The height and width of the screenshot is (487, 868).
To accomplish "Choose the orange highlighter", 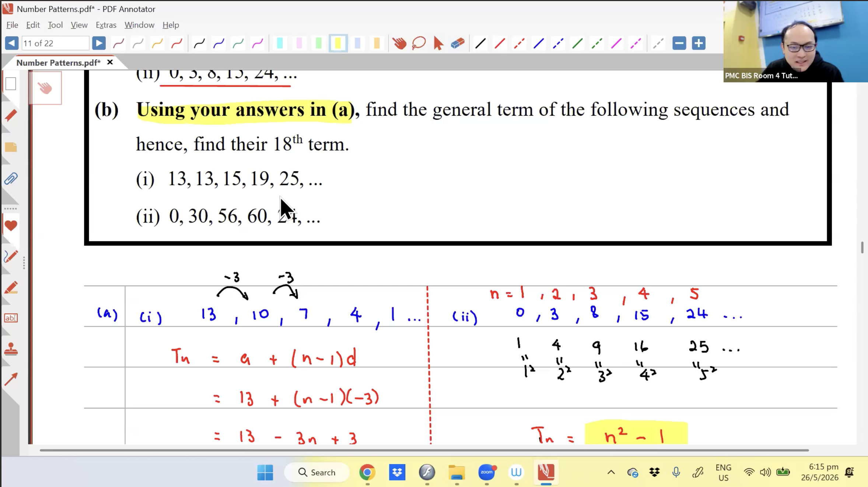I will [x=377, y=43].
